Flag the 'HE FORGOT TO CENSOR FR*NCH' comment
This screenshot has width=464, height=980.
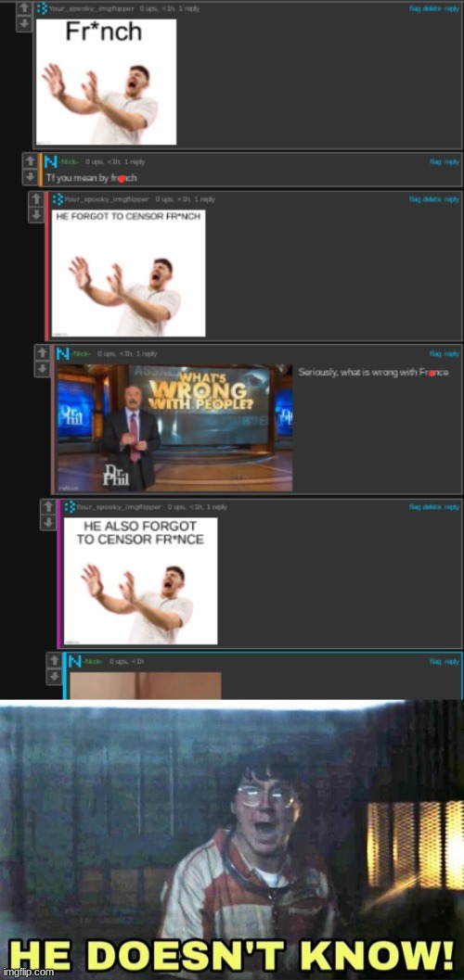click(x=415, y=199)
